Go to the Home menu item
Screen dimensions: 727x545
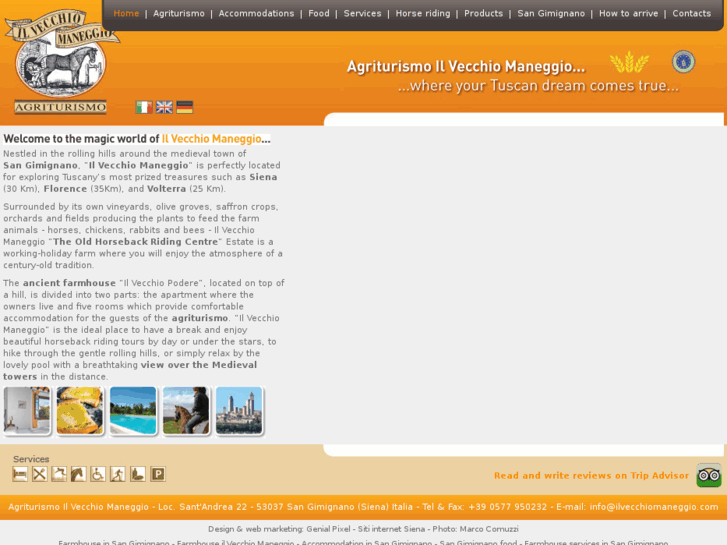(x=126, y=13)
